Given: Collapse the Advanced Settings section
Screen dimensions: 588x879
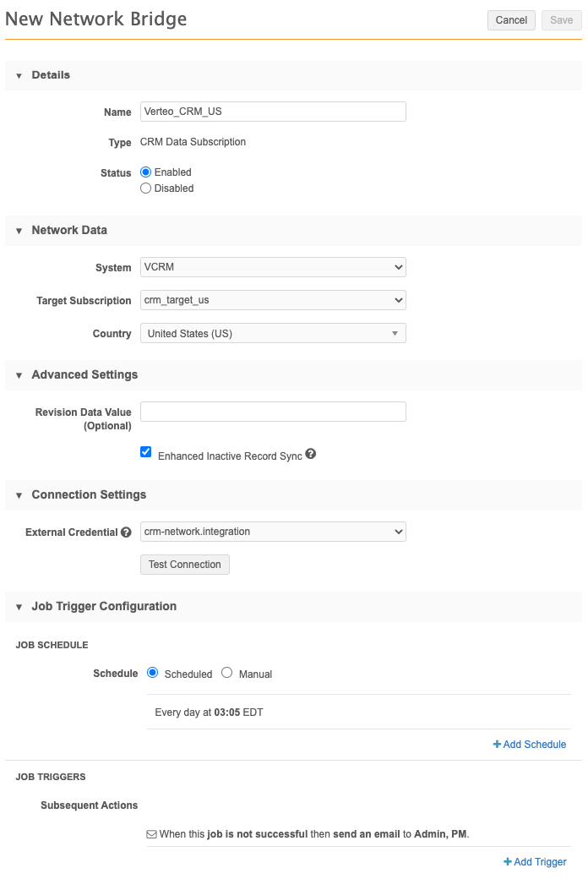Looking at the screenshot, I should (x=19, y=375).
